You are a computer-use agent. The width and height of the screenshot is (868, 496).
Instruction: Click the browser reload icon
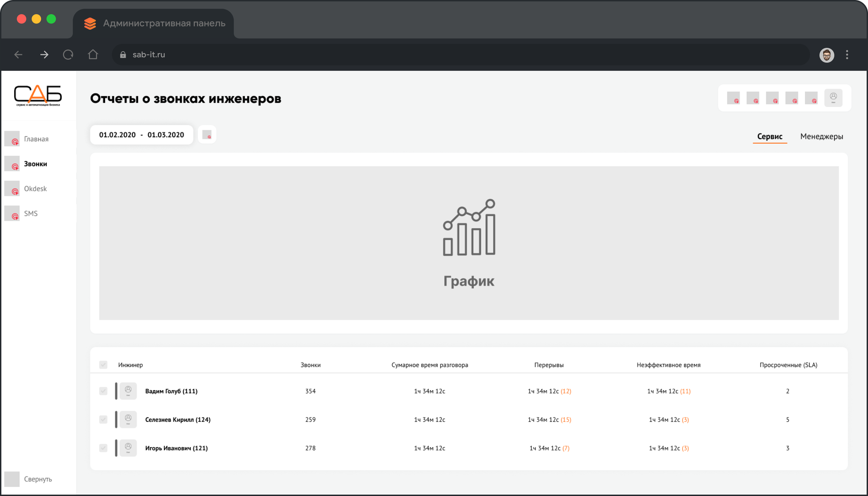coord(68,55)
